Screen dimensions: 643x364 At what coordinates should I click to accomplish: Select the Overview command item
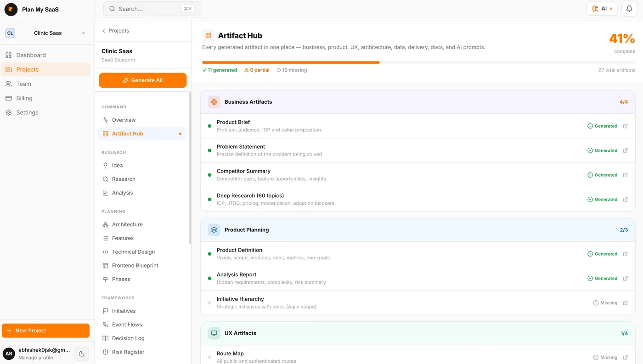(123, 120)
